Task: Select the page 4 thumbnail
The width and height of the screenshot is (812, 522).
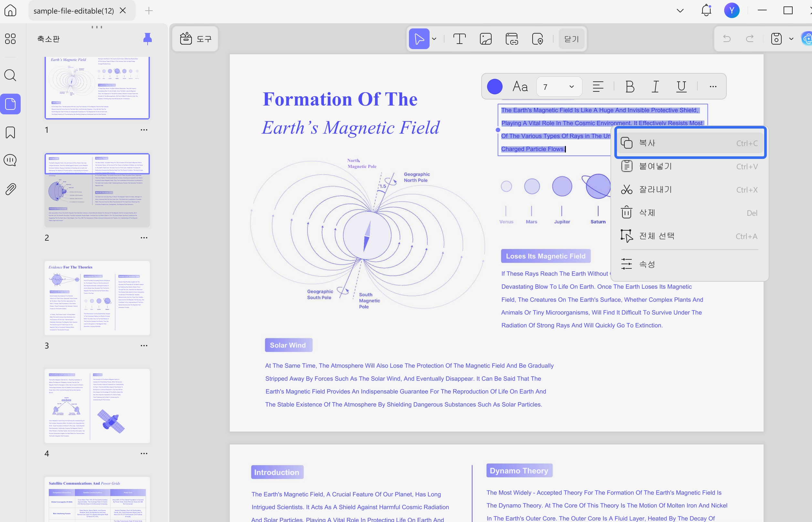Action: 97,406
